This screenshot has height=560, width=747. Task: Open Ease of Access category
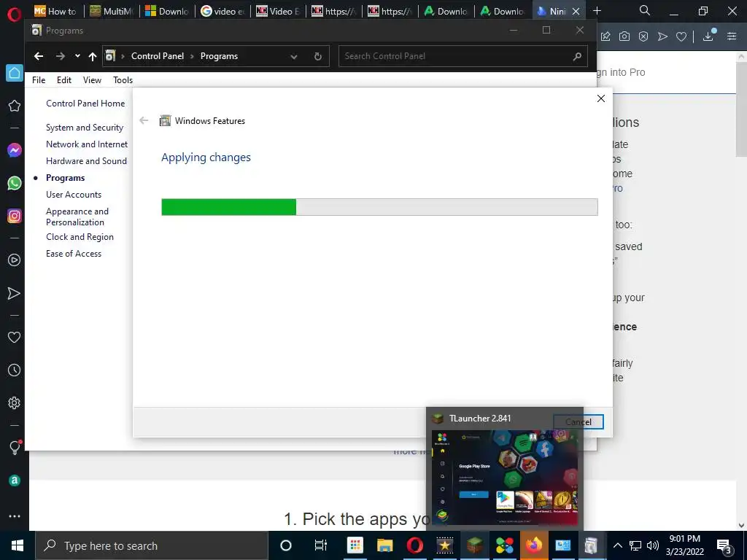pos(74,253)
